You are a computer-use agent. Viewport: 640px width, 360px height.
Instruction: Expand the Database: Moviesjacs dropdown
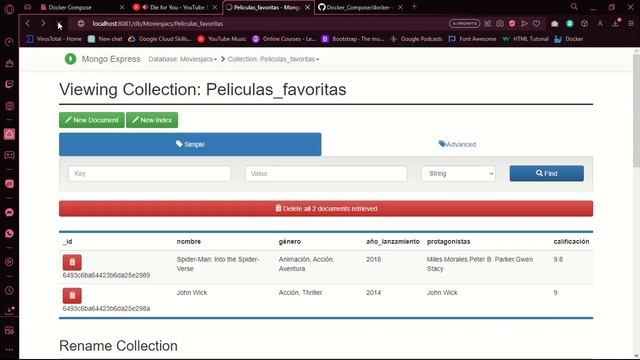(x=182, y=59)
